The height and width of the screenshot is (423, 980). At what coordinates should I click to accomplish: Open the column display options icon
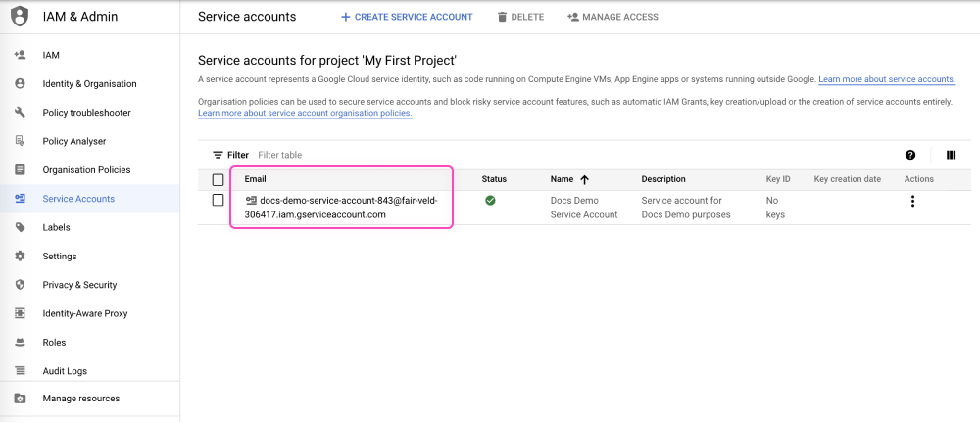[951, 155]
